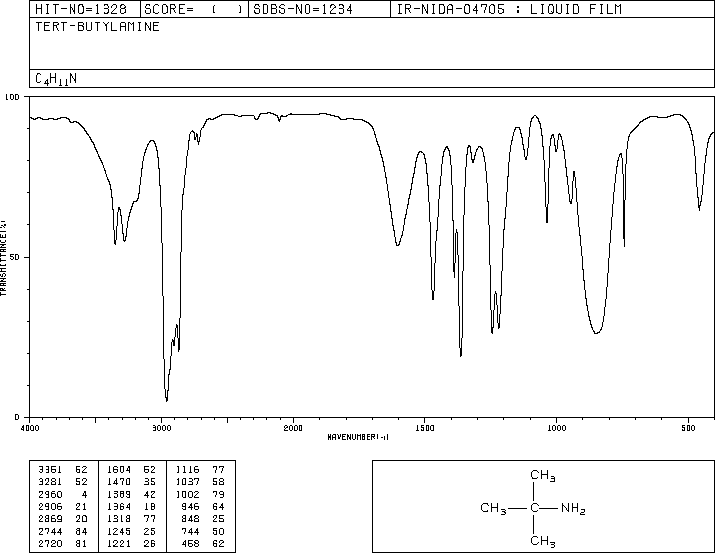Click the 500 wavenumber axis label
The width and height of the screenshot is (715, 553).
click(688, 428)
